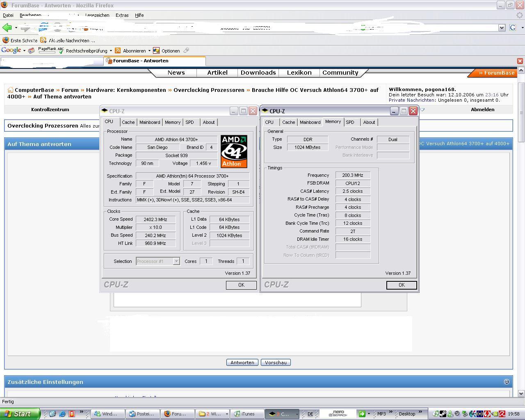
Task: Open the Private Nachrichten link
Action: [412, 100]
